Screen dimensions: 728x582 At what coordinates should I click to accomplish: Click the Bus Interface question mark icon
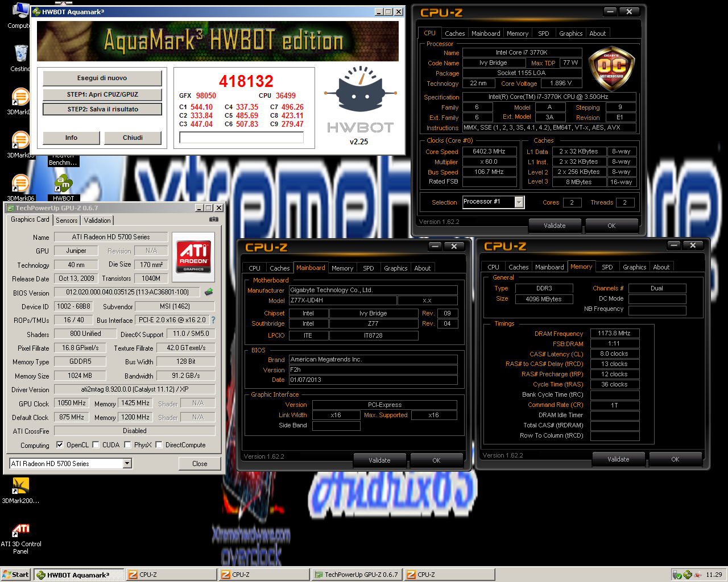pos(213,320)
